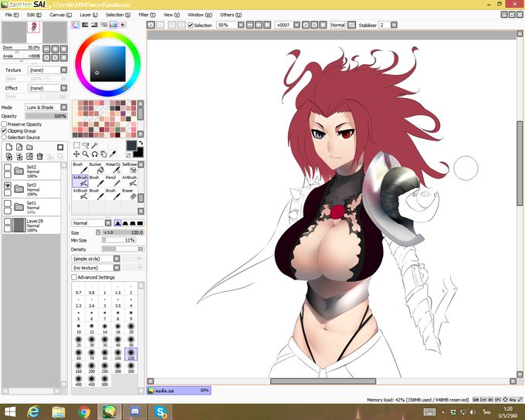Screen dimensions: 525x420
Task: Create a new linework layer
Action: click(19, 147)
